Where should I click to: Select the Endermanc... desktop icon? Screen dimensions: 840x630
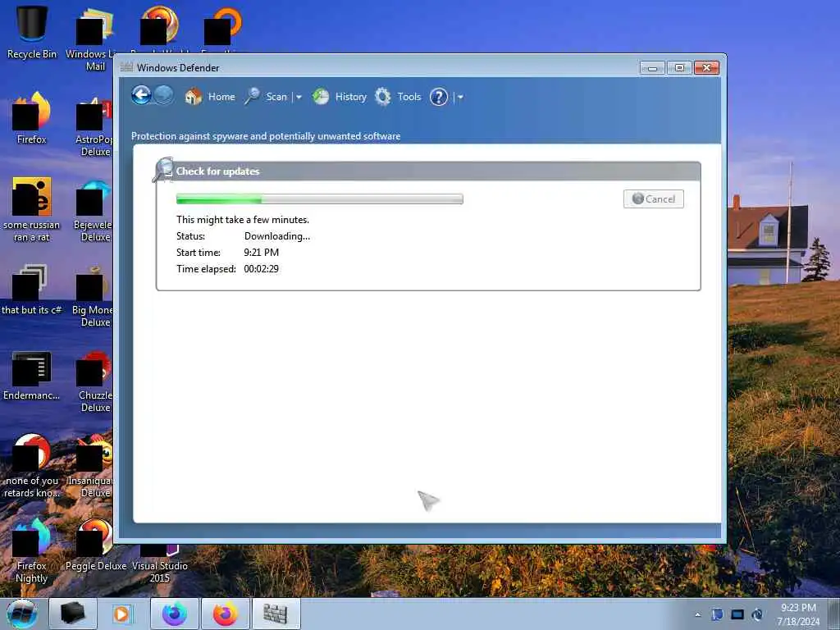coord(32,375)
